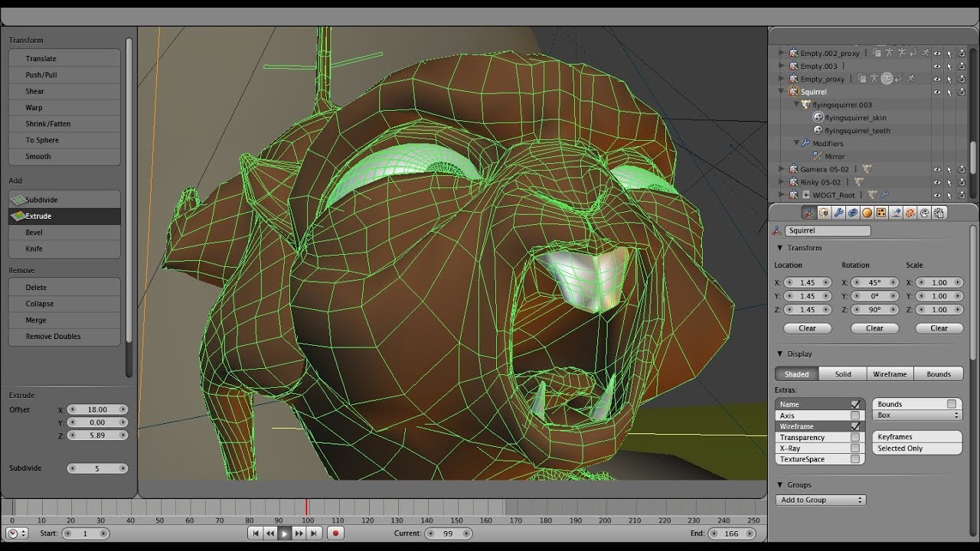Switch display to Wireframe mode
Screen dimensions: 980x551
point(890,374)
